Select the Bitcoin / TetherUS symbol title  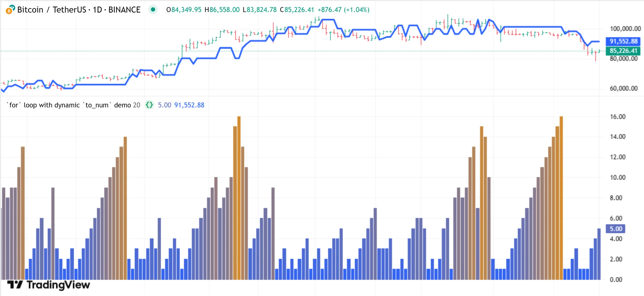[52, 10]
